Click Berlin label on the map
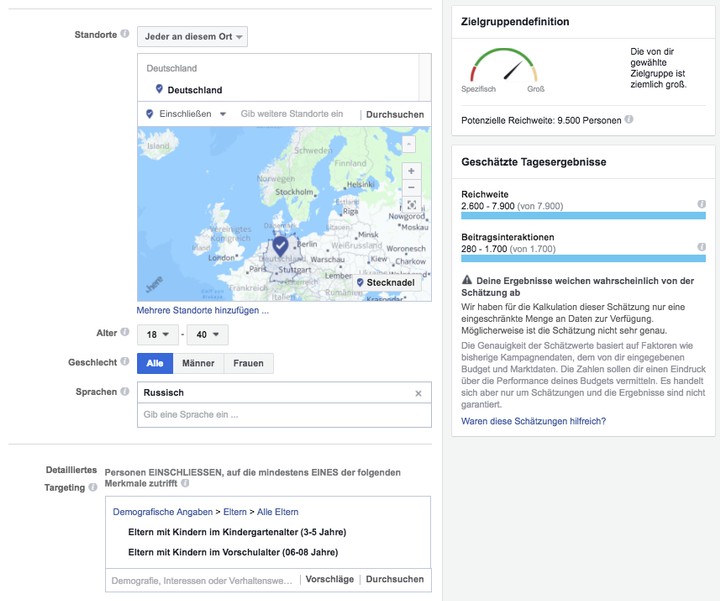The width and height of the screenshot is (720, 601). [307, 244]
